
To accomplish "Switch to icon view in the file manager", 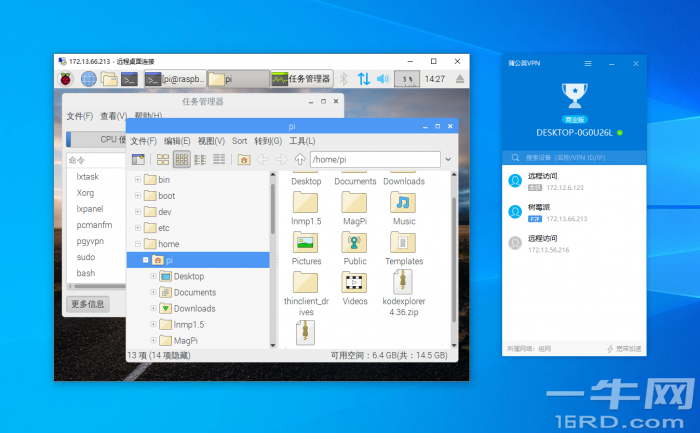I will 163,159.
